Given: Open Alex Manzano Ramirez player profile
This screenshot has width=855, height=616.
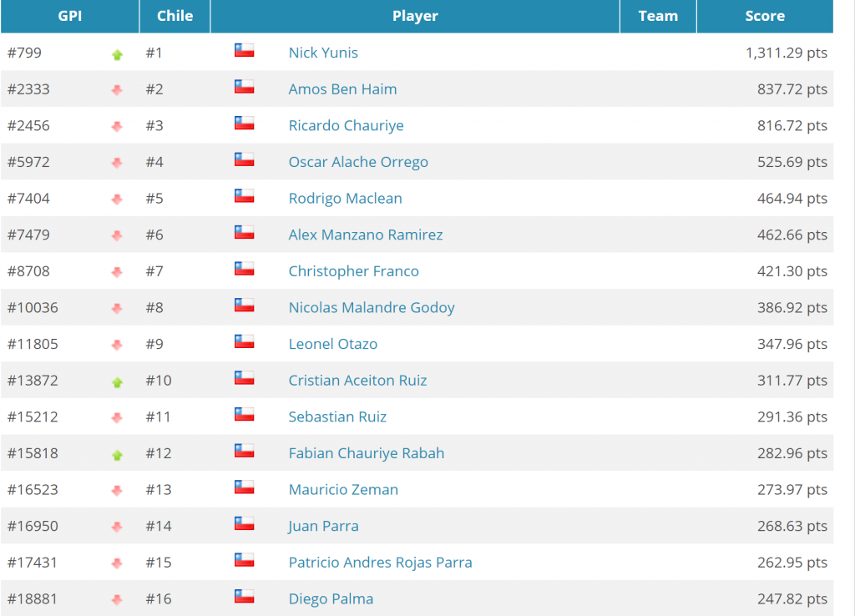Looking at the screenshot, I should click(x=366, y=235).
